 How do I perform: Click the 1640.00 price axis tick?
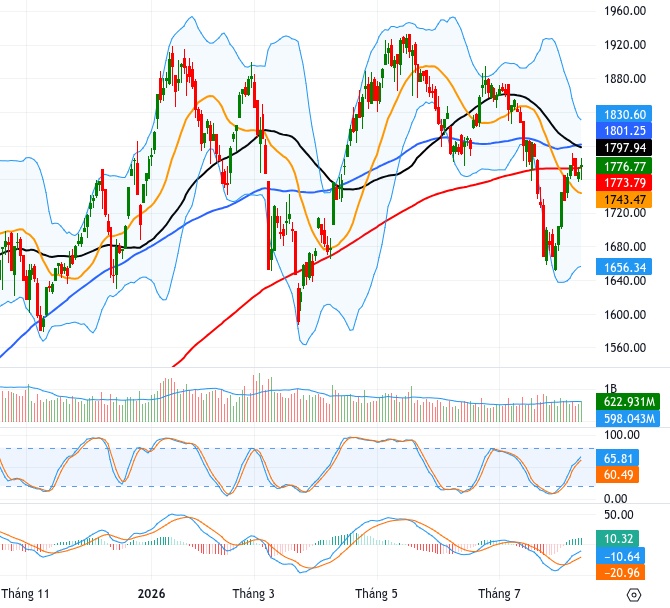(625, 281)
